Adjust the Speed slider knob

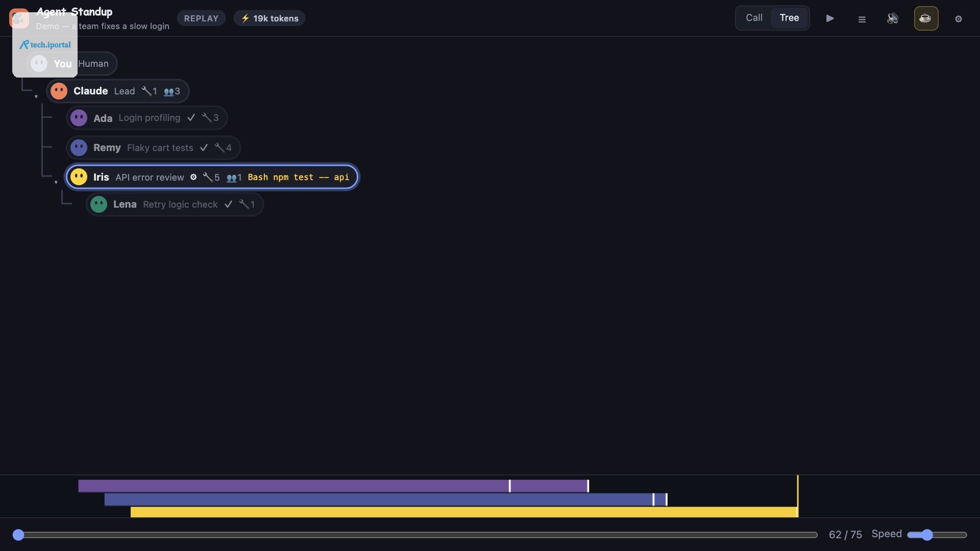(x=927, y=535)
